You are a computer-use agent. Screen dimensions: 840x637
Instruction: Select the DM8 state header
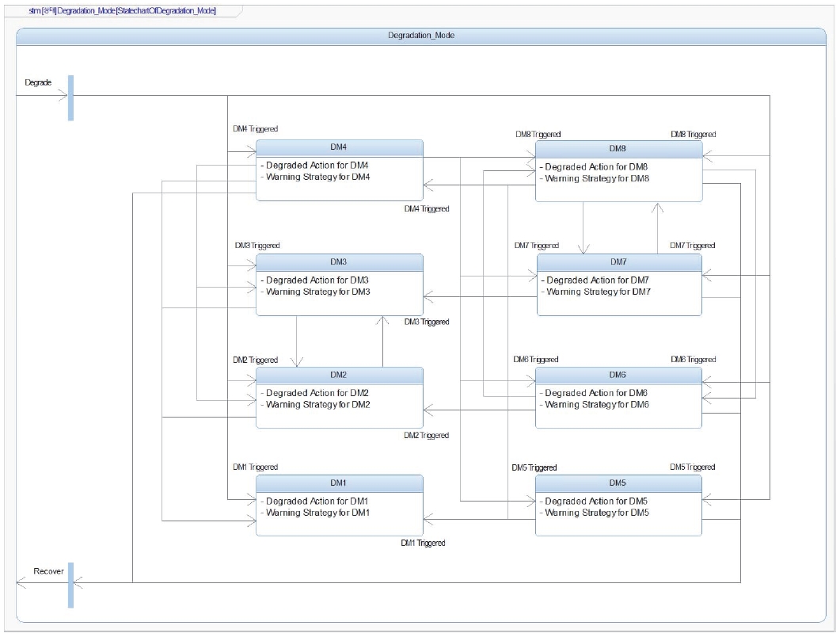click(x=618, y=148)
